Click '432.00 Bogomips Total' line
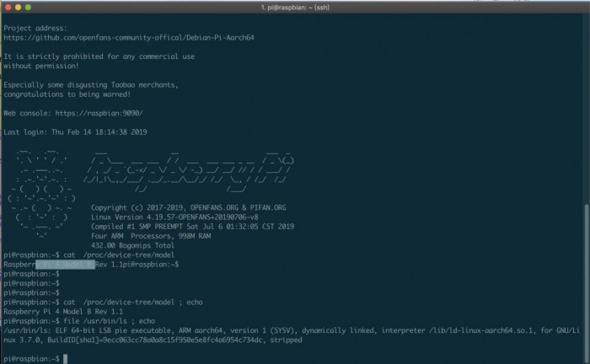Image resolution: width=590 pixels, height=364 pixels. 132,245
